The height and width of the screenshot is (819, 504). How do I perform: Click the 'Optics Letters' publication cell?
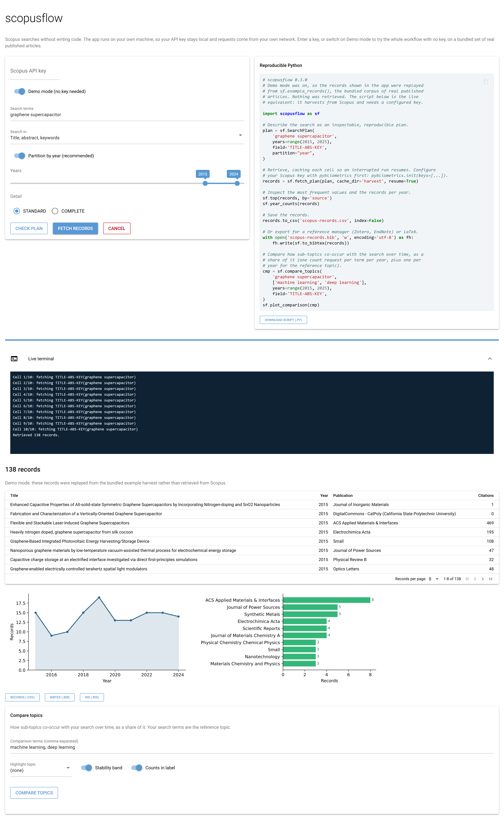[x=346, y=569]
